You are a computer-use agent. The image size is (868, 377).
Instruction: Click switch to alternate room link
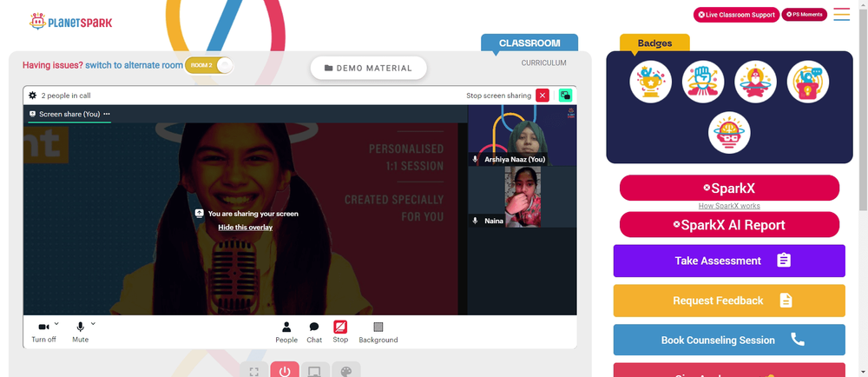pos(134,65)
